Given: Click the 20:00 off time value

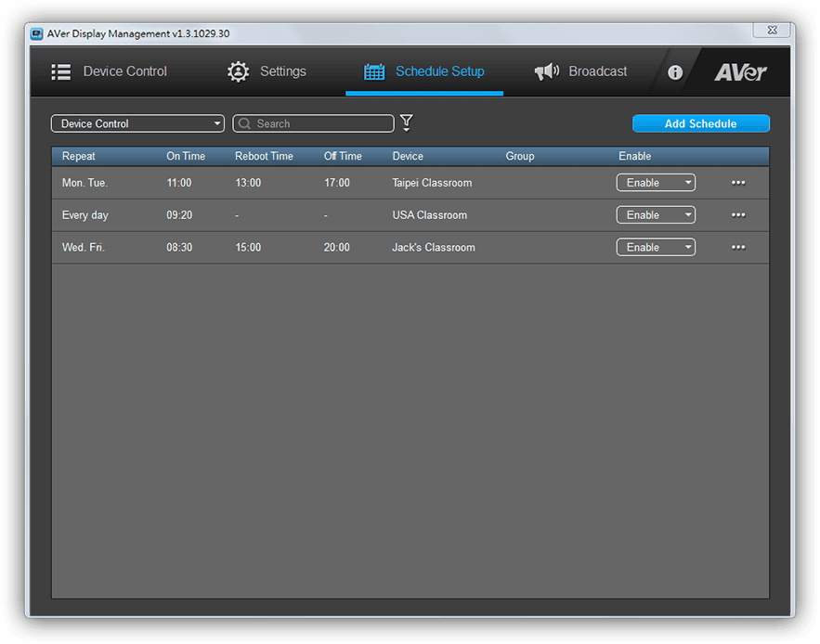Looking at the screenshot, I should 337,248.
